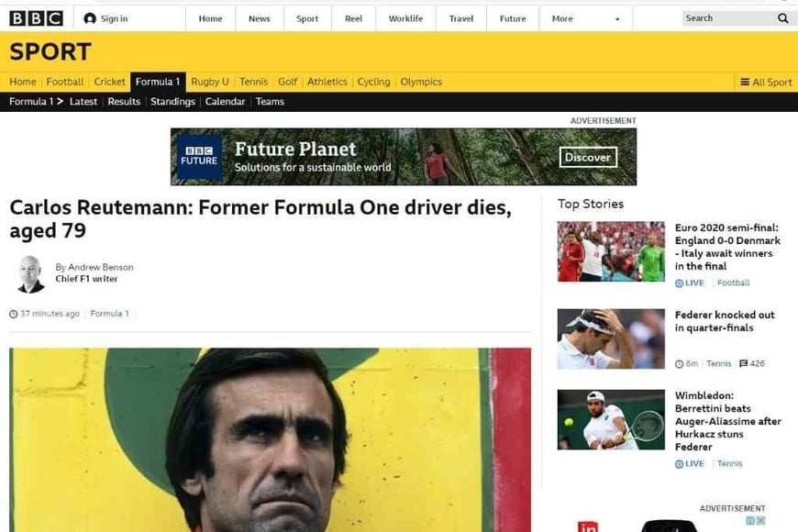Click the search magnifier icon
This screenshot has width=798, height=532.
(x=782, y=18)
